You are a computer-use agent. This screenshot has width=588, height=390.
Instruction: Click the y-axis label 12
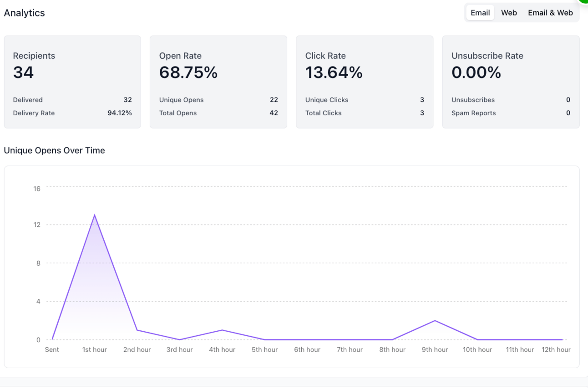tap(37, 225)
